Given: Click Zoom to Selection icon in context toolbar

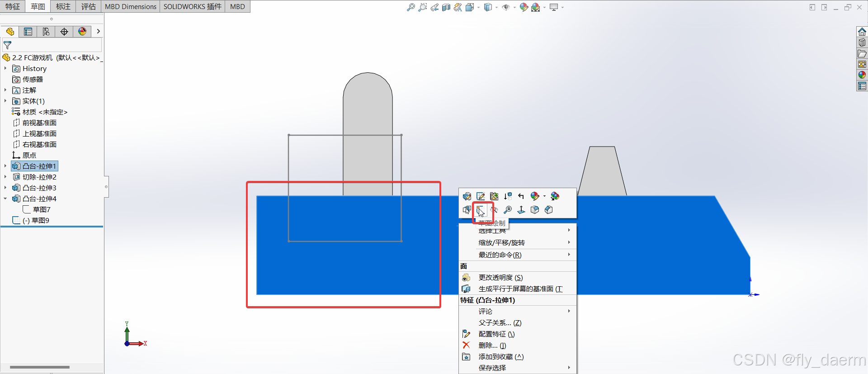Looking at the screenshot, I should [508, 210].
